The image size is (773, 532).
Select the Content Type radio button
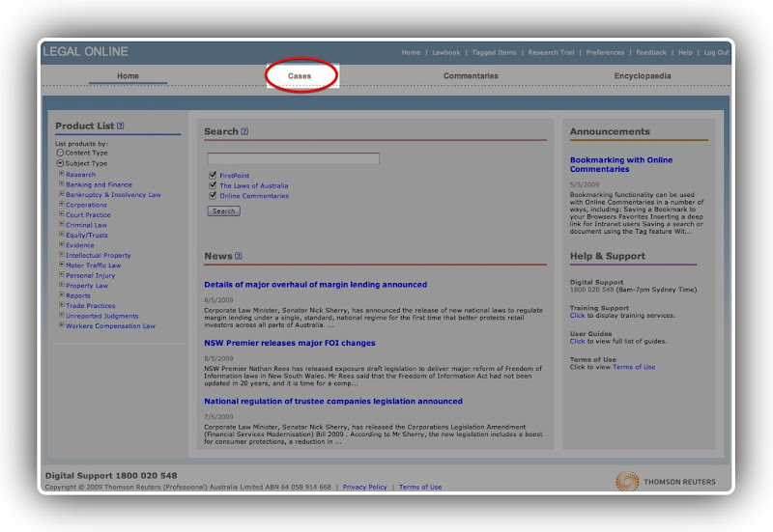pyautogui.click(x=60, y=153)
